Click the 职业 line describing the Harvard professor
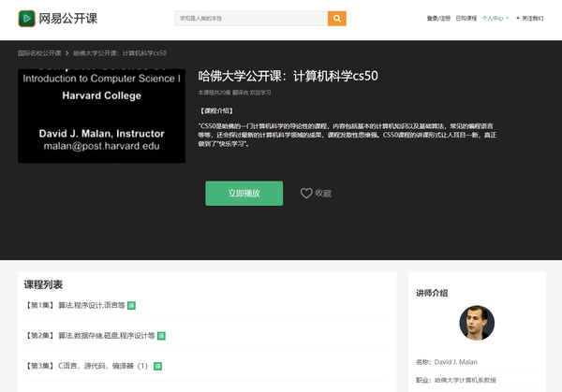 click(x=456, y=380)
